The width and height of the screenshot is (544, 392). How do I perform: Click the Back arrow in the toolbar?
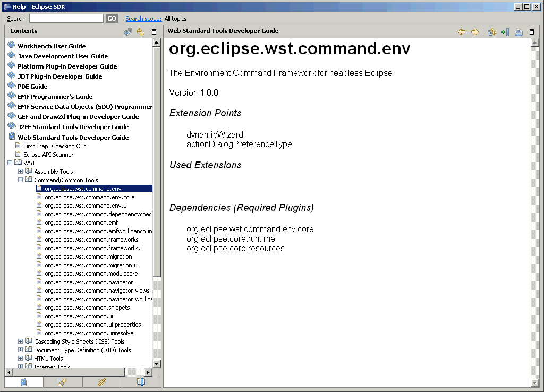point(462,32)
